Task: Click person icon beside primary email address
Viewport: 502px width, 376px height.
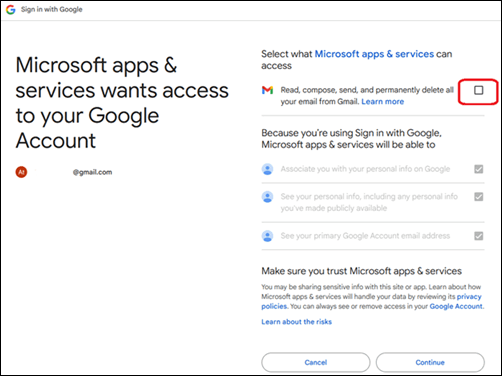Action: pos(267,236)
